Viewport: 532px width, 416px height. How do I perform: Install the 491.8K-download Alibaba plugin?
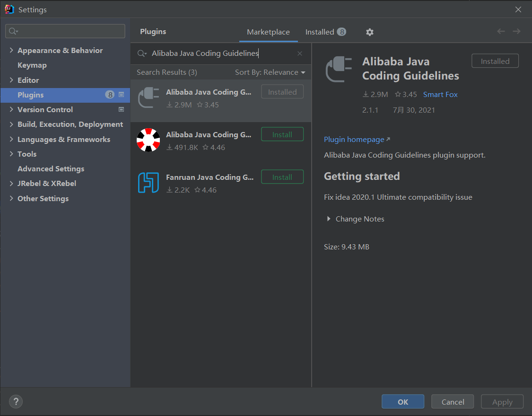(x=282, y=134)
